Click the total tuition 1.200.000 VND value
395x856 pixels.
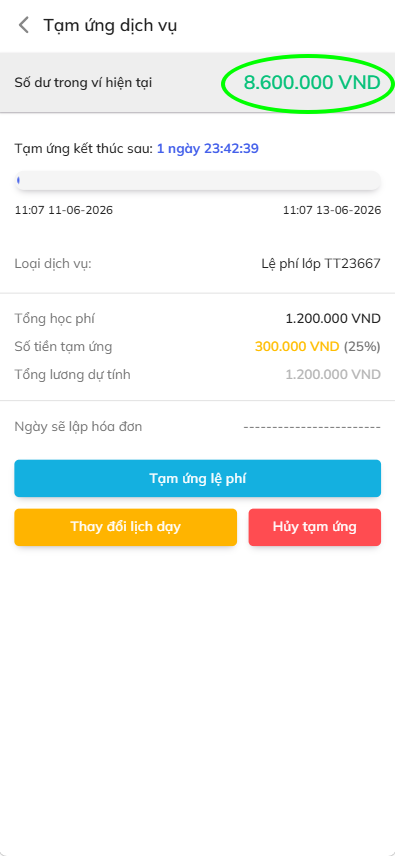(x=333, y=318)
